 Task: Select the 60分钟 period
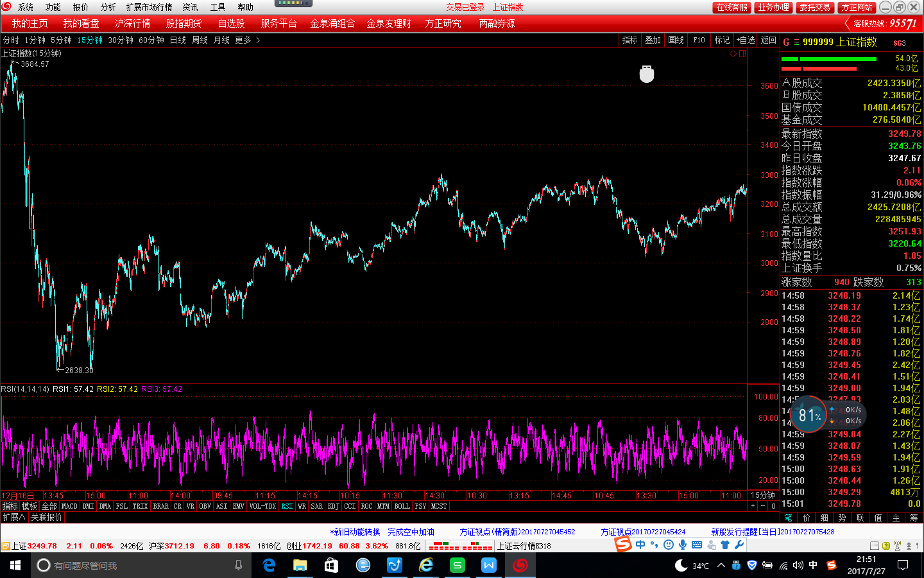[151, 40]
